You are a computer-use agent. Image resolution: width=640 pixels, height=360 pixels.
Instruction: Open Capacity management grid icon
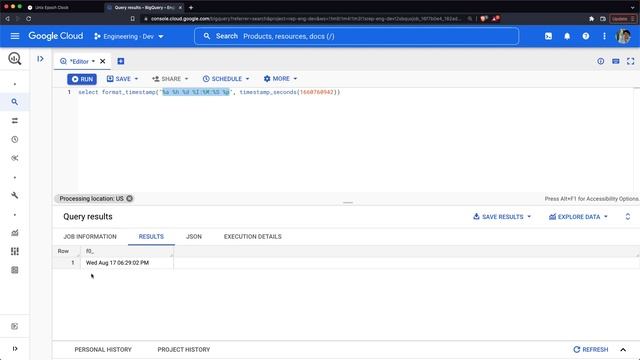15,251
